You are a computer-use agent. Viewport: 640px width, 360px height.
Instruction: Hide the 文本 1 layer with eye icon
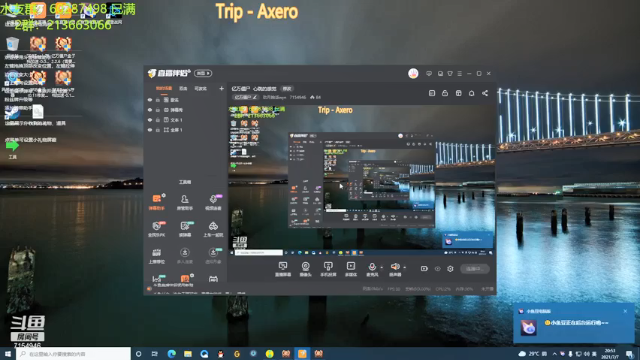[x=150, y=120]
